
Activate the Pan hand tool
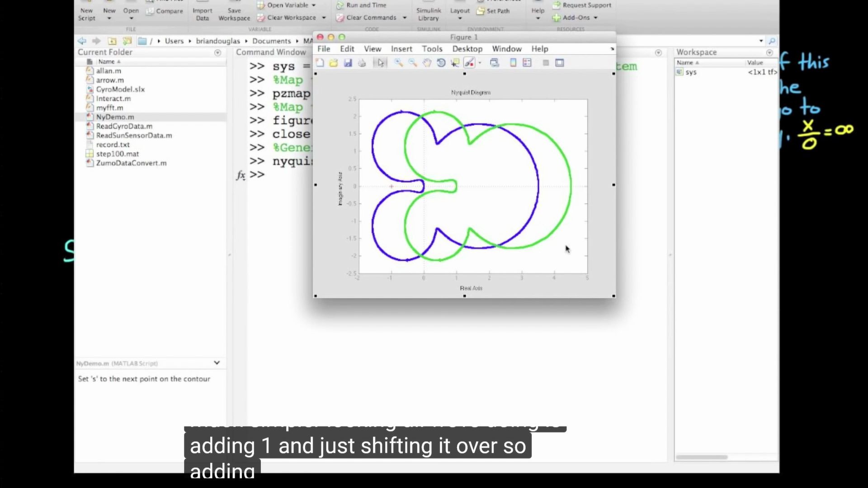click(427, 63)
